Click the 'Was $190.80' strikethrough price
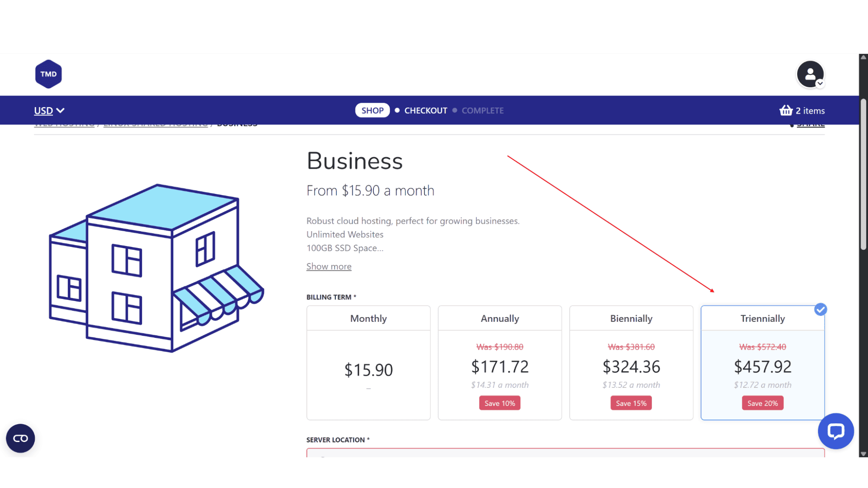 (500, 347)
